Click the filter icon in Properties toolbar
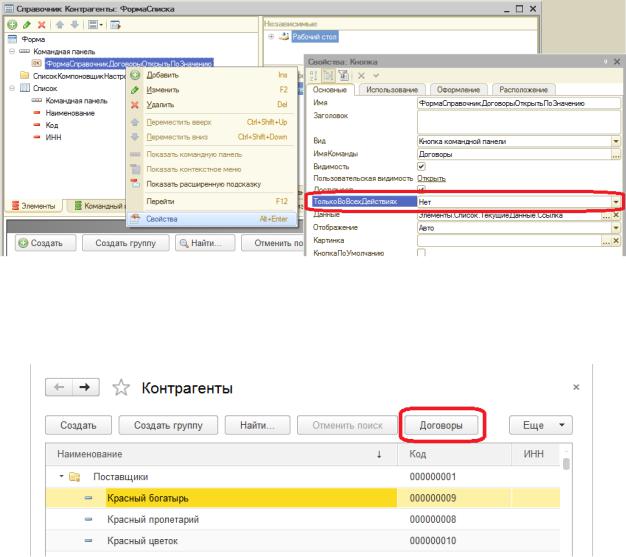The image size is (626, 557). pyautogui.click(x=343, y=75)
